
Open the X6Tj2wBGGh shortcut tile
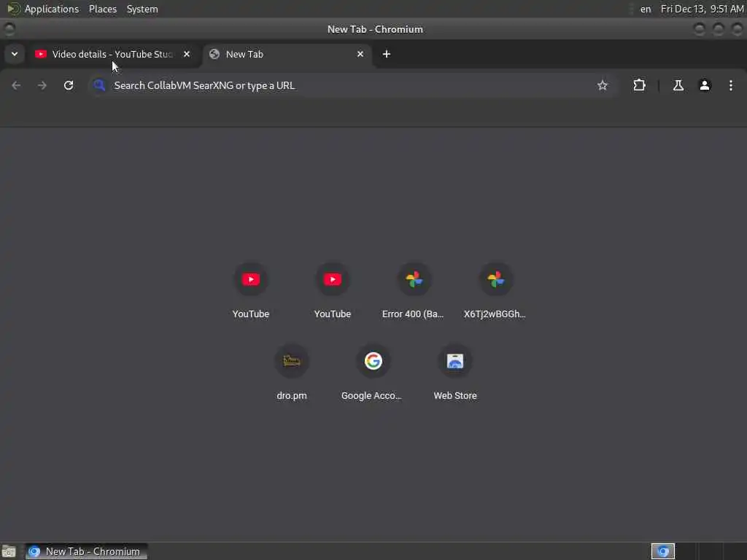(x=495, y=290)
